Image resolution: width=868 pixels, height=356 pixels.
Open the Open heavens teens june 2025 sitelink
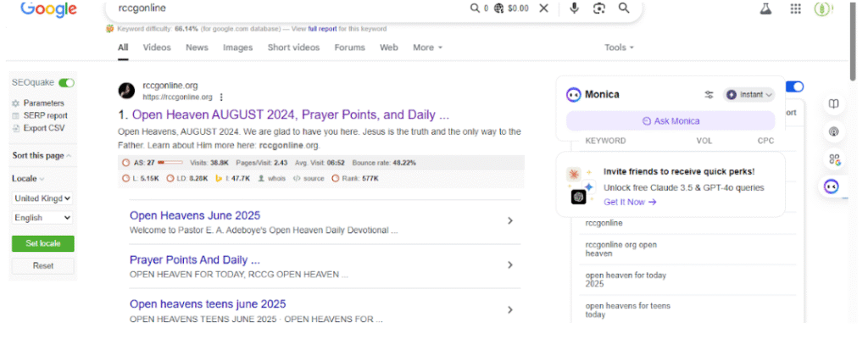[208, 304]
